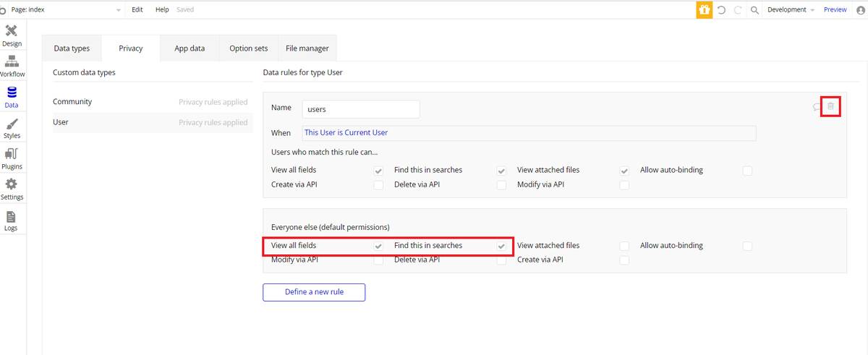The height and width of the screenshot is (355, 868).
Task: Click Define a new rule button
Action: click(x=314, y=292)
